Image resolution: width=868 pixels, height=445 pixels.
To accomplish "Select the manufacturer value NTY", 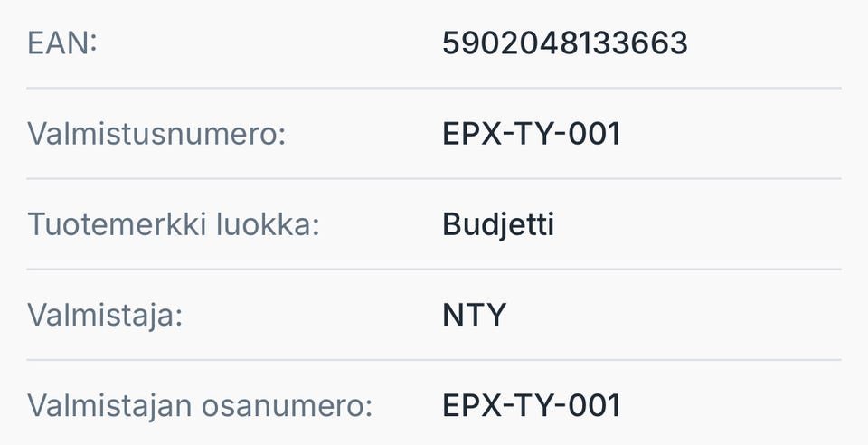I will [x=475, y=315].
